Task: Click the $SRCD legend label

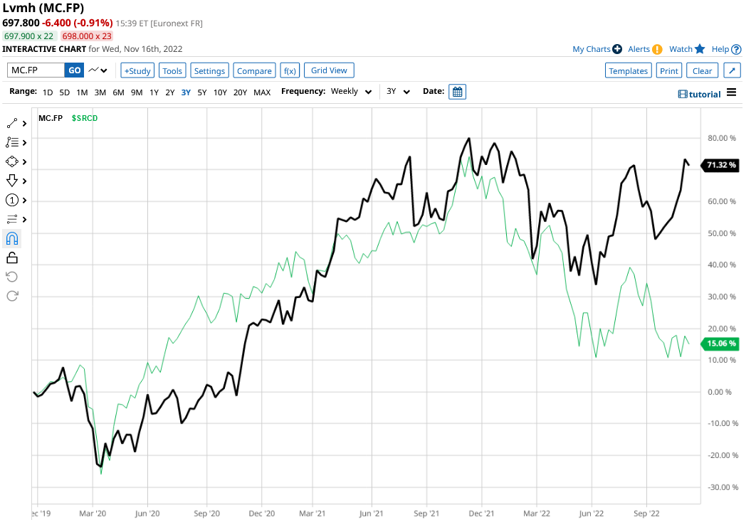Action: pos(85,118)
